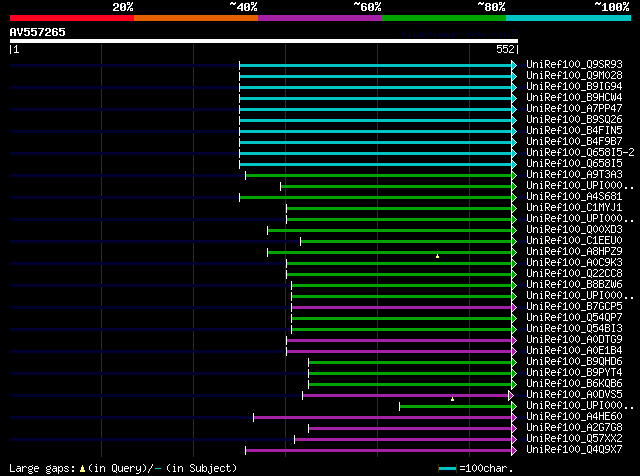640x476 pixels.
Task: Click the purple alignment bar for B7GCP5
Action: (402, 307)
